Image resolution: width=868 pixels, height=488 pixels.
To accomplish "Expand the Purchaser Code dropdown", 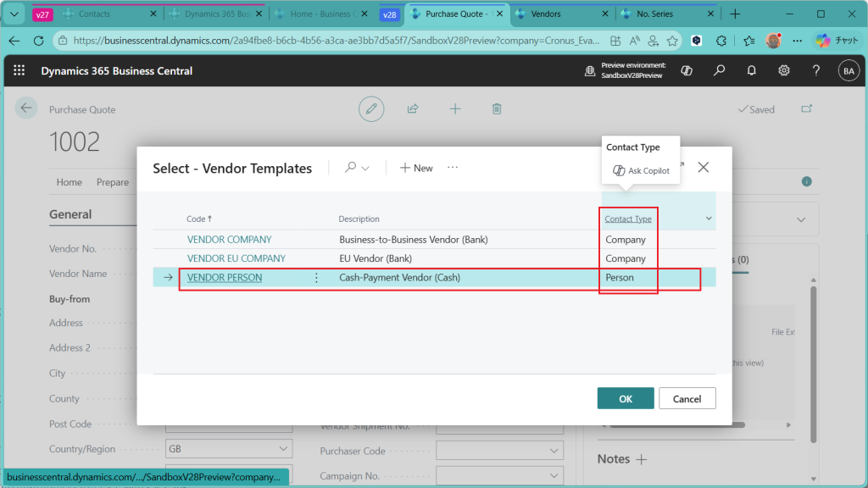I will click(554, 452).
